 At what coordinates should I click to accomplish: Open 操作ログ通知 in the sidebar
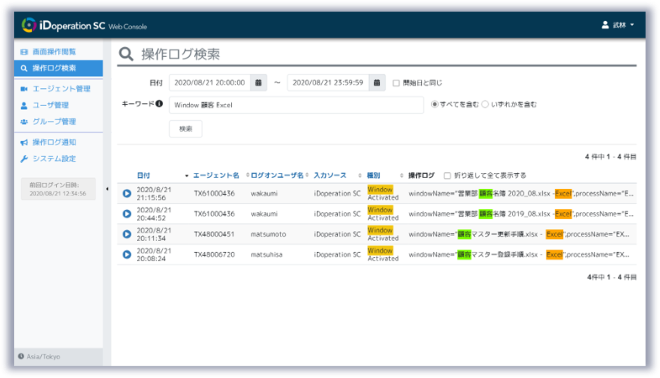[54, 142]
